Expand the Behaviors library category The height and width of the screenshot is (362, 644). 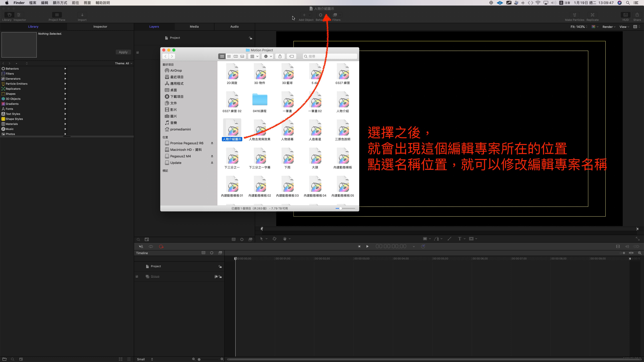65,69
